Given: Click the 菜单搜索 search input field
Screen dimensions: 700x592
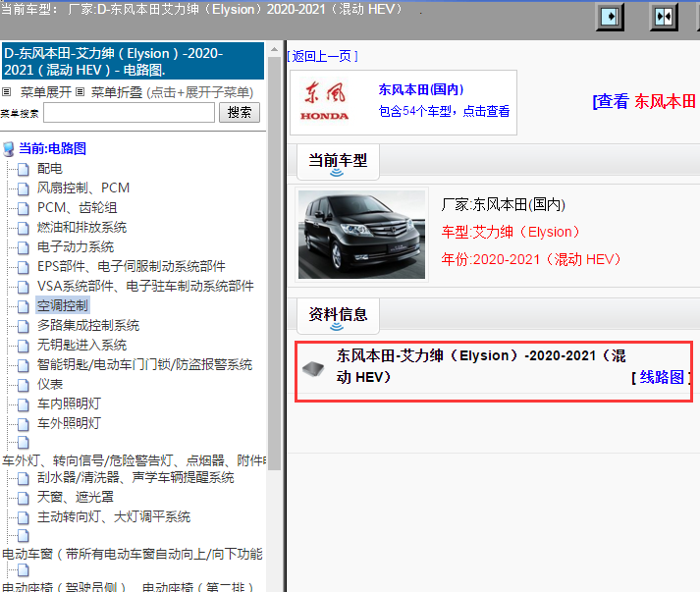Looking at the screenshot, I should coord(129,113).
